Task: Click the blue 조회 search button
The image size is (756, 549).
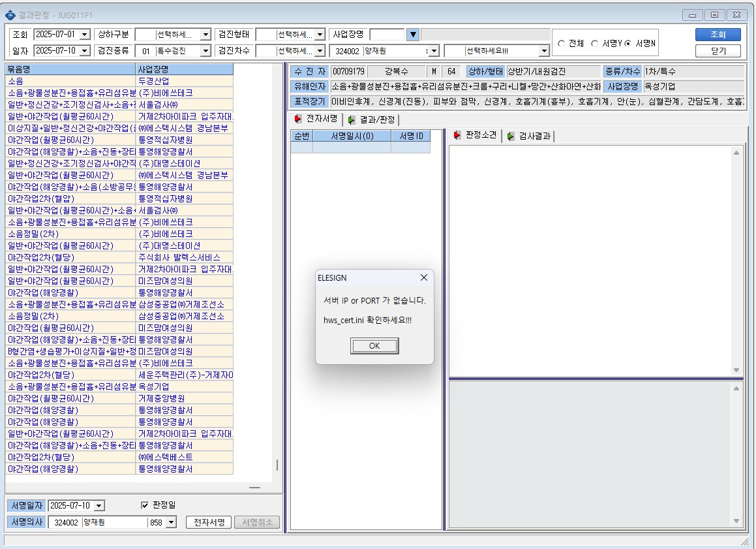Action: point(718,35)
